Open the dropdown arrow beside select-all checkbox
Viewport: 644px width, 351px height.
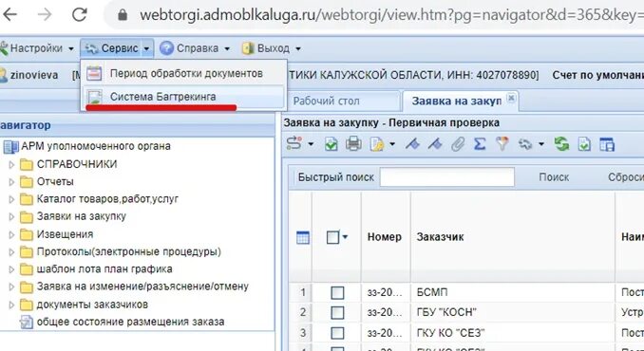345,237
